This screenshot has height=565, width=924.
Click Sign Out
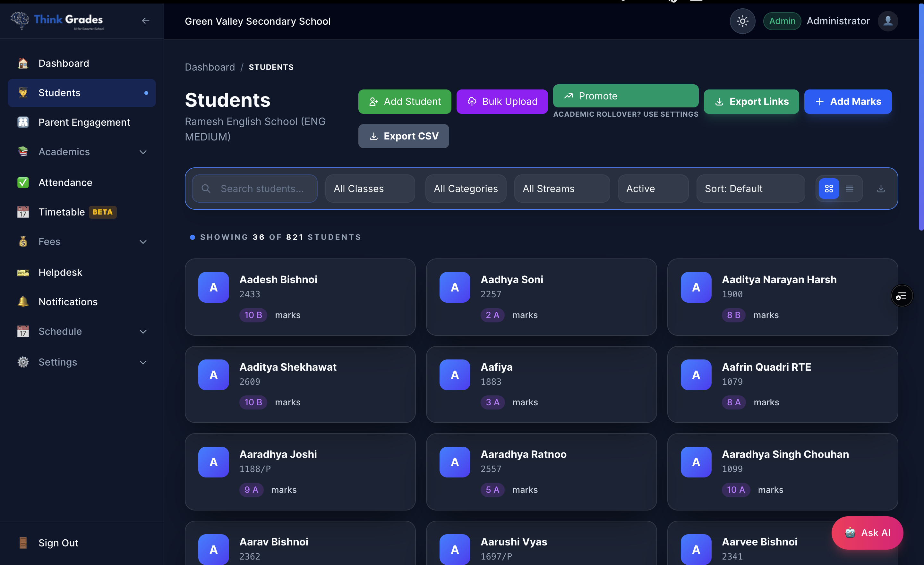82,543
